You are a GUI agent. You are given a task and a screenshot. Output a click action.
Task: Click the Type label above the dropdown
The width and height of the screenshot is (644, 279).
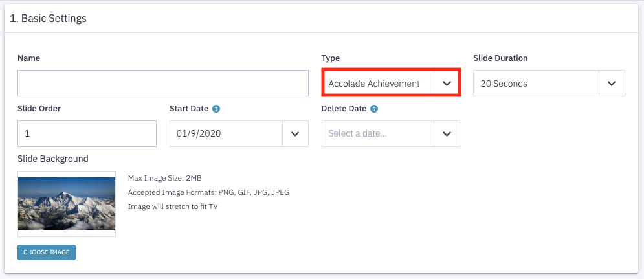click(x=331, y=58)
